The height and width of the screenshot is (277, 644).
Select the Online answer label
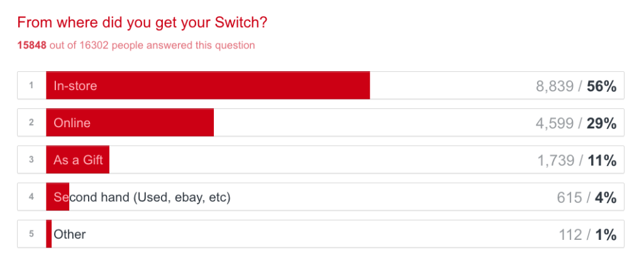(x=72, y=123)
